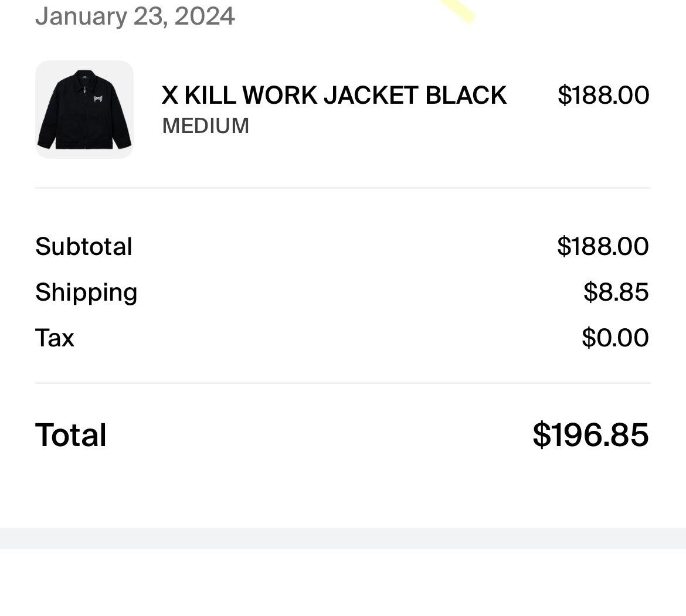Click the $0.00 tax amount

616,337
